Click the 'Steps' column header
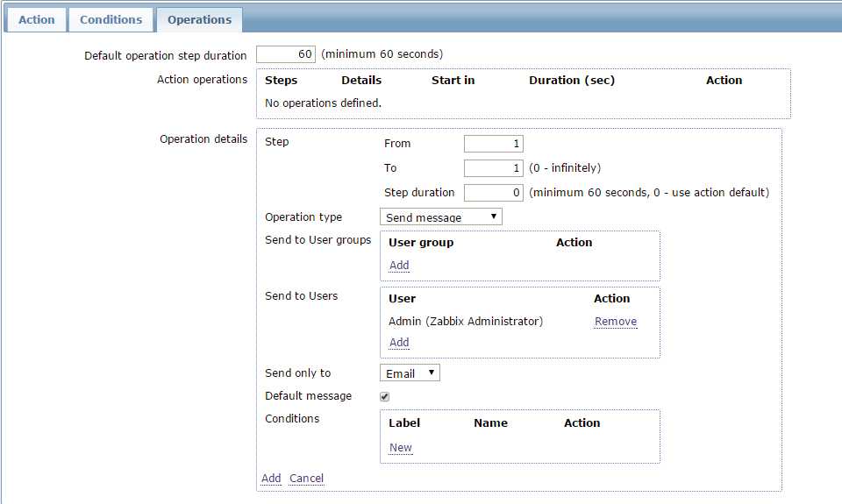The height and width of the screenshot is (504, 842). point(281,80)
